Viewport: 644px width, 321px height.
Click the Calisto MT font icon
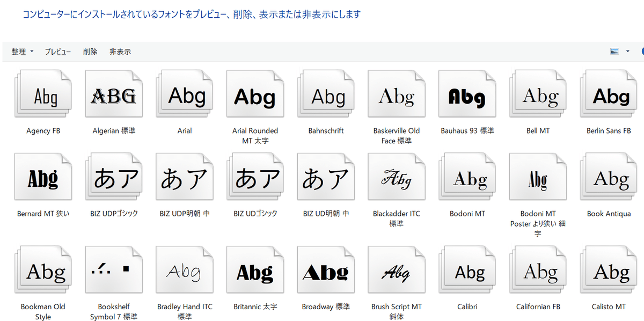pyautogui.click(x=609, y=270)
